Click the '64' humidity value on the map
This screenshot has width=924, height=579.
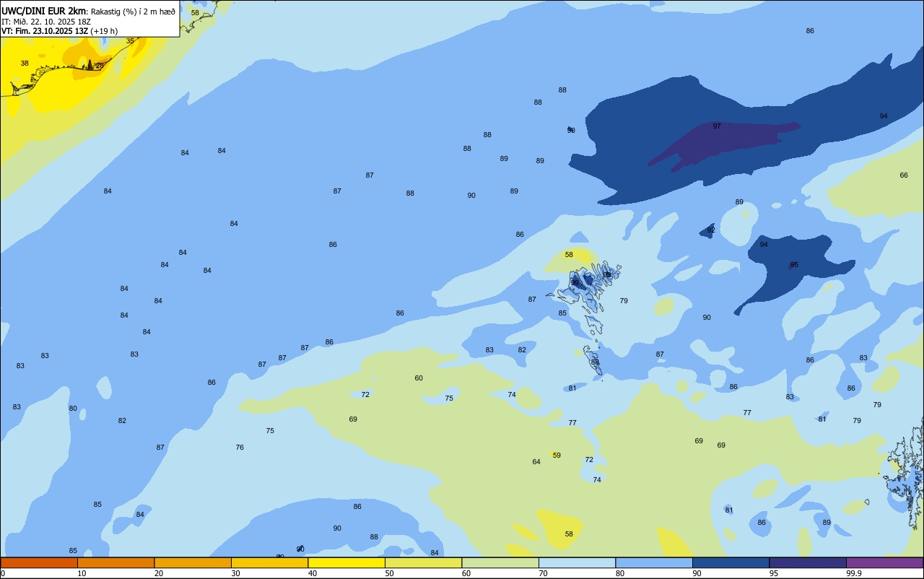(536, 462)
